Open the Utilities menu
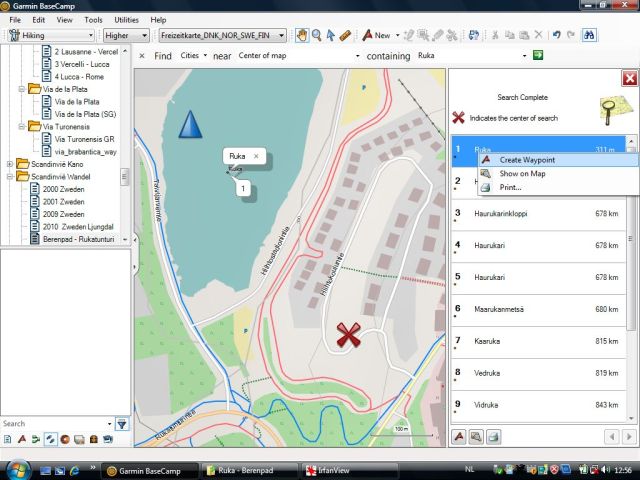Screen dimensions: 640x480 [127, 20]
